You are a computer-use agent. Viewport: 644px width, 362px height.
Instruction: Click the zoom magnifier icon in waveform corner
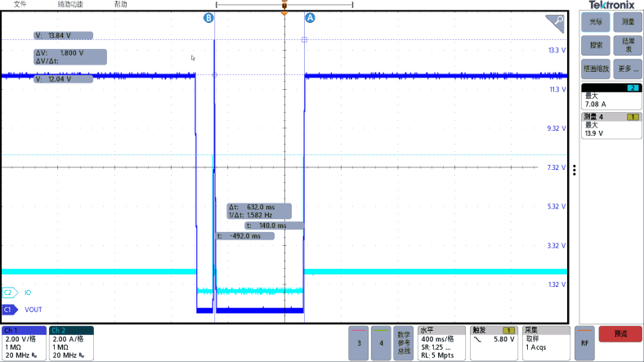tap(556, 22)
